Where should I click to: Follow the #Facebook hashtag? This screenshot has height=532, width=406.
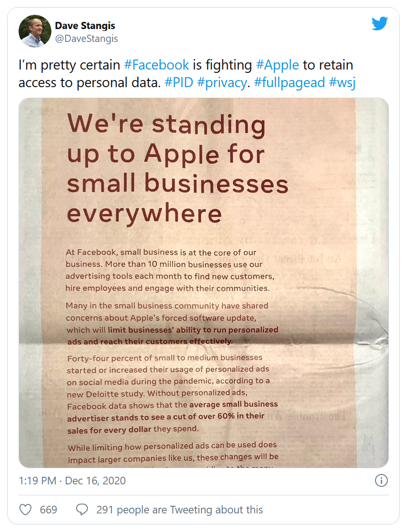click(x=157, y=65)
